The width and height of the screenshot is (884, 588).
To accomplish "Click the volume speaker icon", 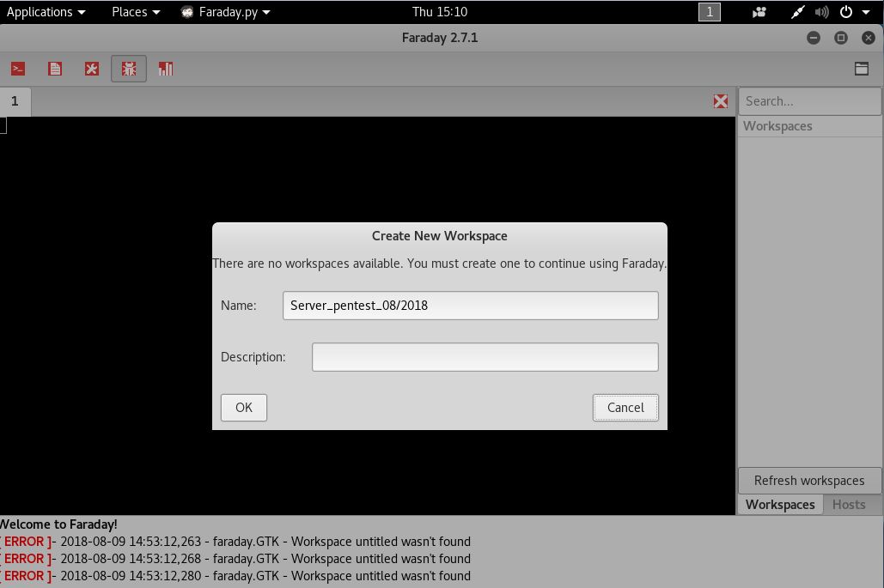I will pyautogui.click(x=822, y=12).
